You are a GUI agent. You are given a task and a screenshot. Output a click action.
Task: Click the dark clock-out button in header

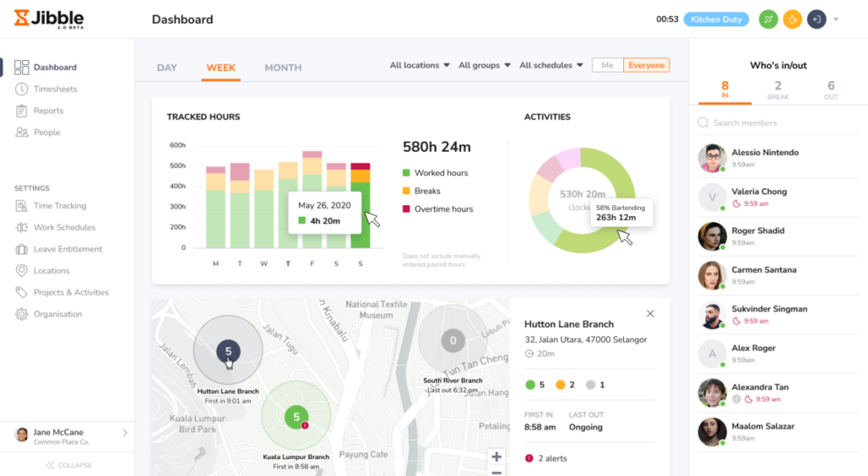(x=816, y=19)
